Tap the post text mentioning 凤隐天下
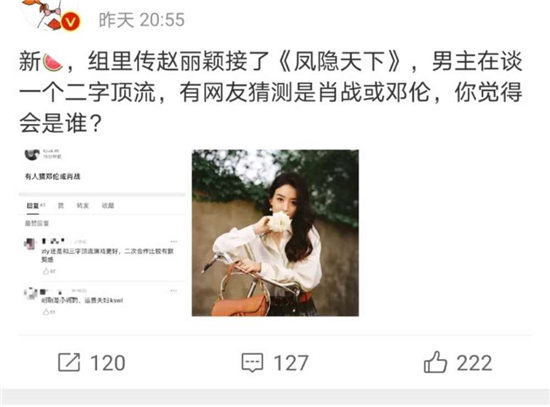Screen dimensions: 550x407 [271, 92]
